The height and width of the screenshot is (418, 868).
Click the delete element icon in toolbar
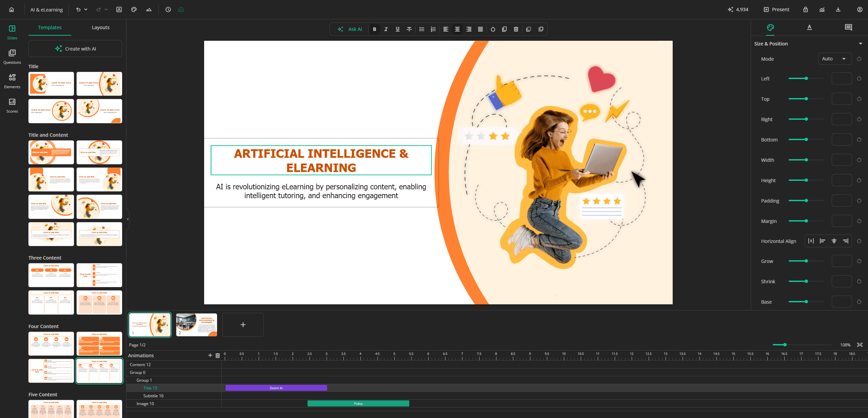click(516, 29)
